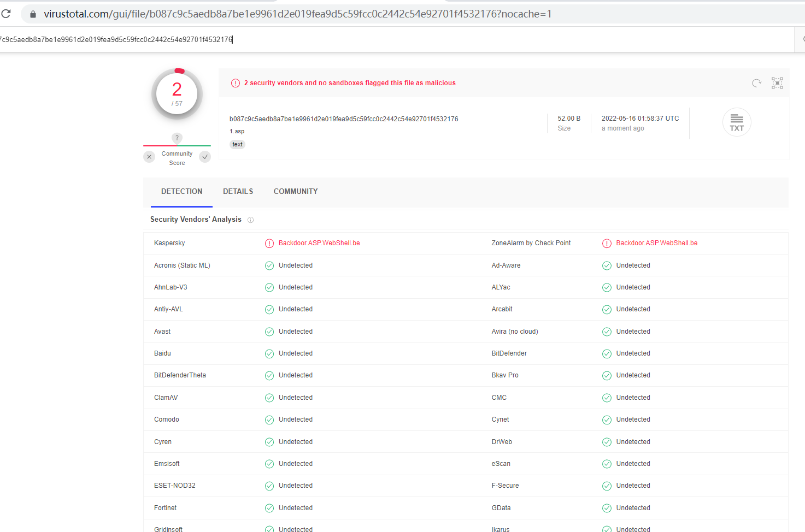The image size is (805, 532).
Task: Click the malicious alert icon in banner
Action: 236,83
